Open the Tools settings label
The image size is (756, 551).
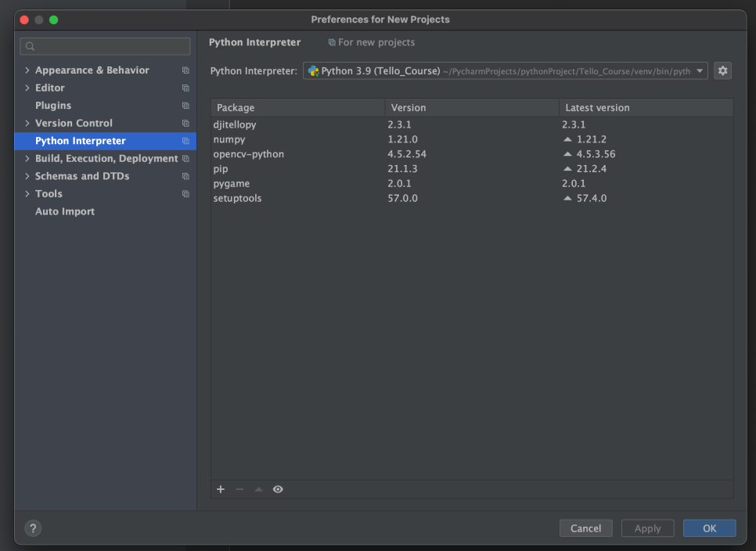(49, 194)
